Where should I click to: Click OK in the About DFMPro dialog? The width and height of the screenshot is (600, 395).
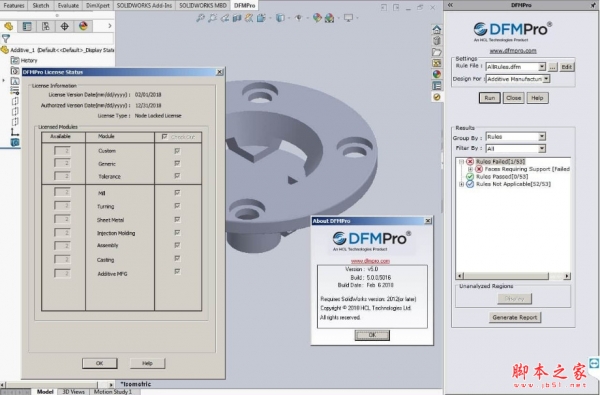coord(372,335)
